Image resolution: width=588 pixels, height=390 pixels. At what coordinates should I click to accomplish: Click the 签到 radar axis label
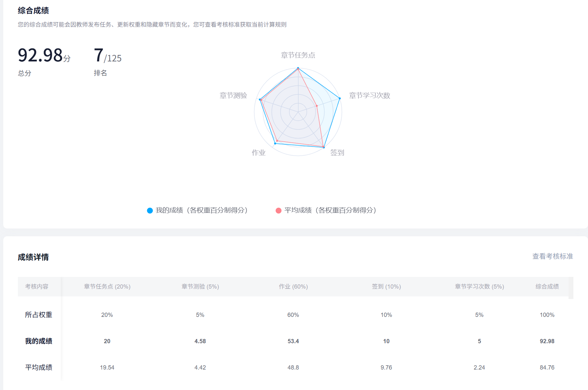coord(337,153)
